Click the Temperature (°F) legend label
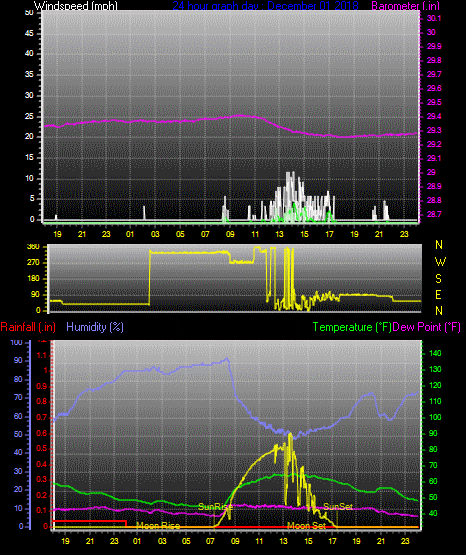Image resolution: width=466 pixels, height=555 pixels. [352, 327]
